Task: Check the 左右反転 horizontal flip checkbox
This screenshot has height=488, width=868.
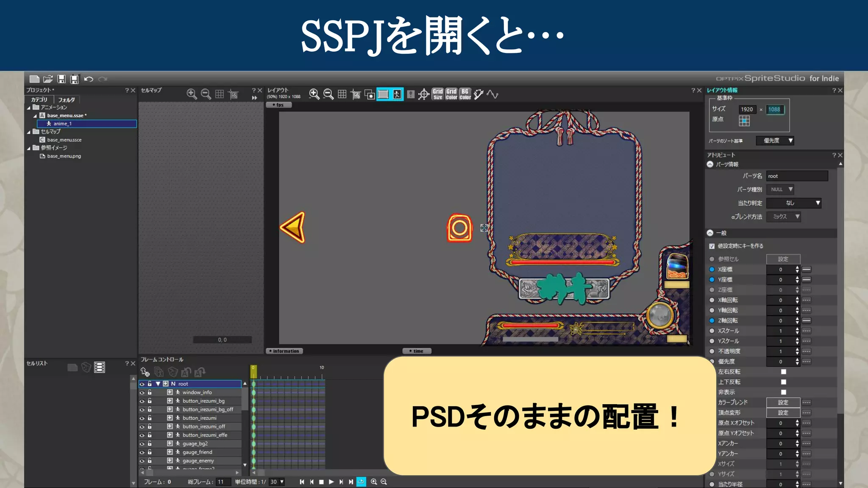Action: coord(784,372)
